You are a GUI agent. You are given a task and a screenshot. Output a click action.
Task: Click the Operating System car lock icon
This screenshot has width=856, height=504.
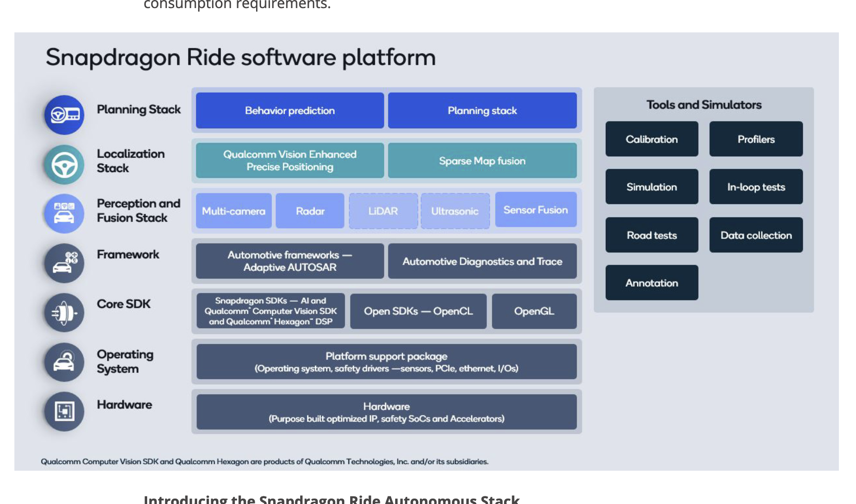[x=64, y=362]
